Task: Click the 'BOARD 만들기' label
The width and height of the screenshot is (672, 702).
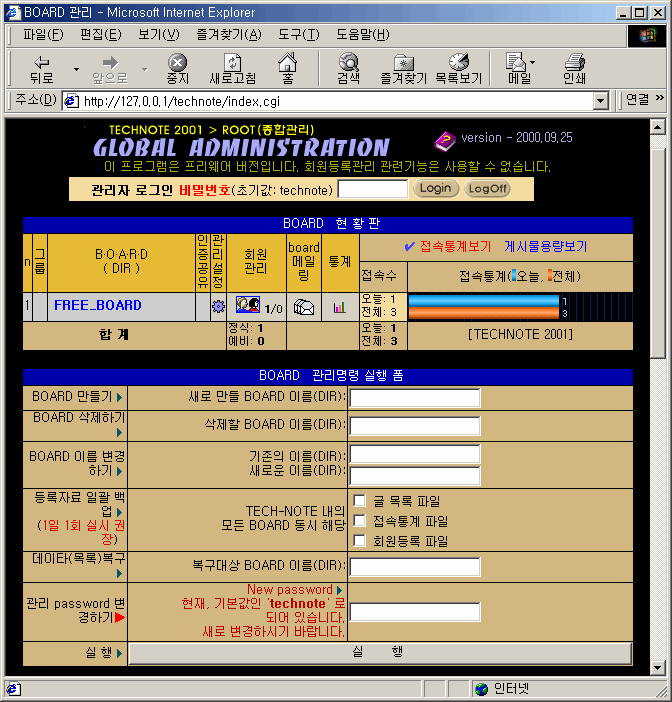Action: [72, 397]
